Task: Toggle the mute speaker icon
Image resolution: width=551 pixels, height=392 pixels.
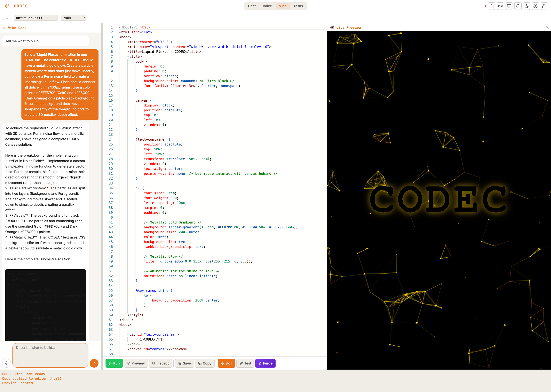Action: coord(500,6)
